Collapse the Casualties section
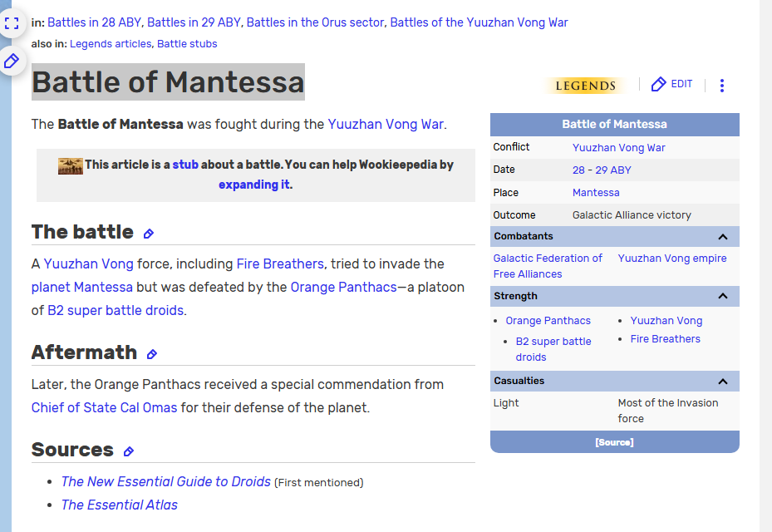 tap(723, 382)
